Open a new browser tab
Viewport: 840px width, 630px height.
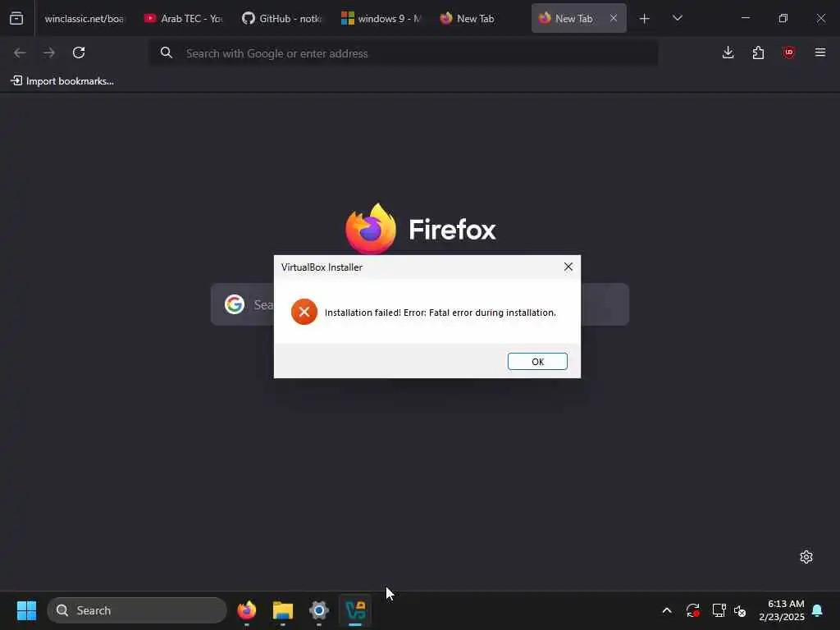click(645, 19)
